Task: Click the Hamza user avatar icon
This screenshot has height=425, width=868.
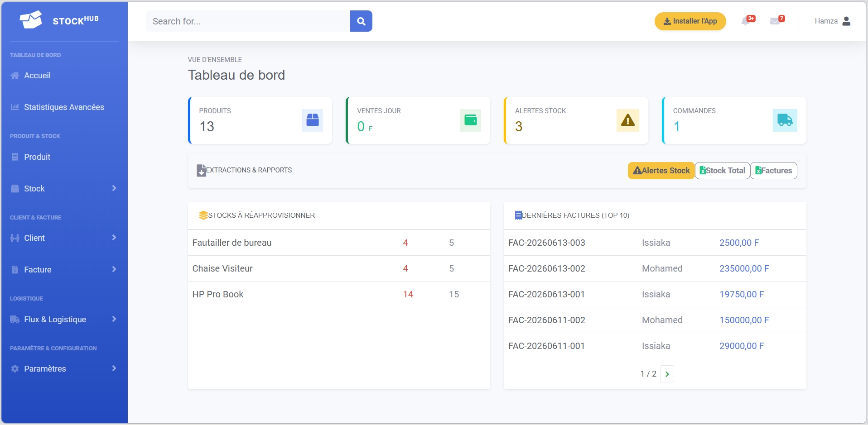Action: pyautogui.click(x=846, y=21)
